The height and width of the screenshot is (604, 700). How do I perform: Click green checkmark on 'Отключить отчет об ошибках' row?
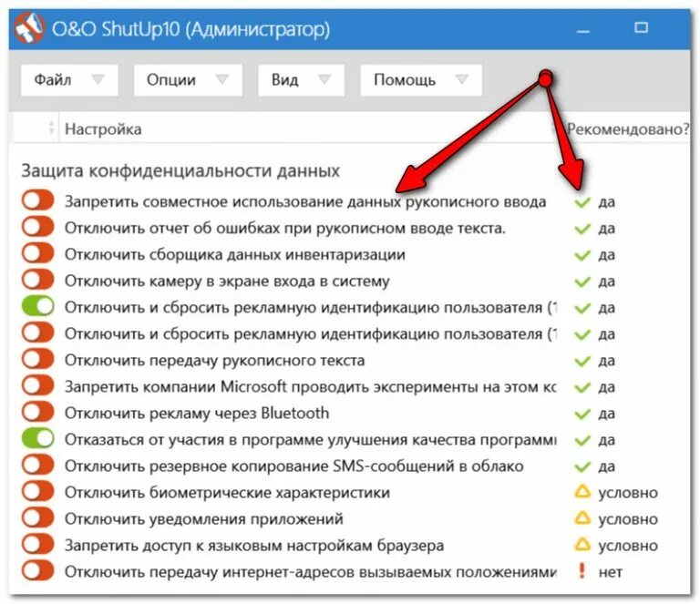point(582,229)
